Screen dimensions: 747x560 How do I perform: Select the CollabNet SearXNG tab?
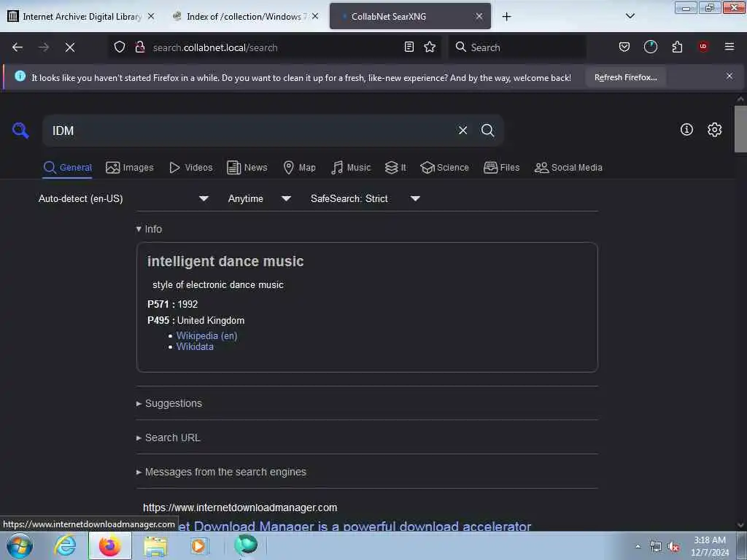point(410,16)
